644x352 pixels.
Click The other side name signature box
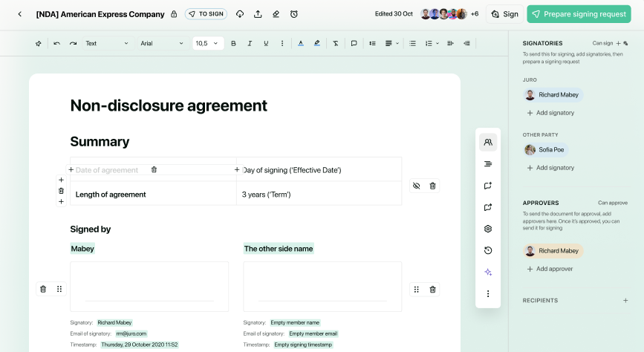(x=322, y=287)
